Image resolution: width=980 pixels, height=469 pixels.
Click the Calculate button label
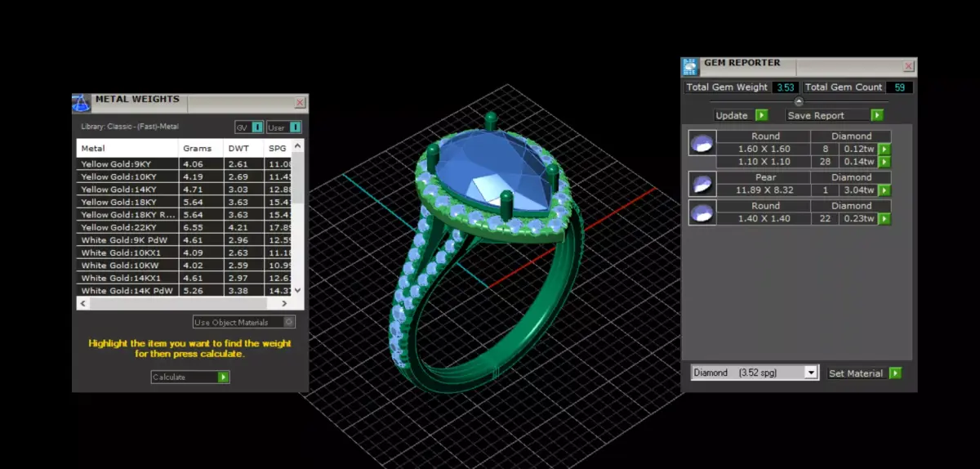pyautogui.click(x=169, y=377)
